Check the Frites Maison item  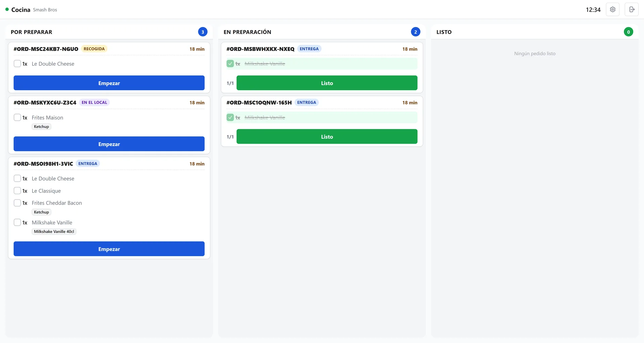coord(17,117)
